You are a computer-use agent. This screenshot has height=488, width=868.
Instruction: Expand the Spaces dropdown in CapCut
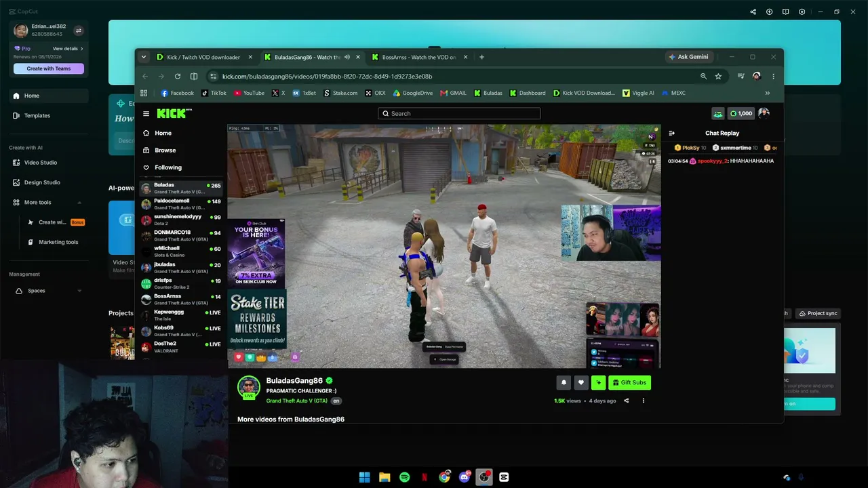pyautogui.click(x=79, y=291)
